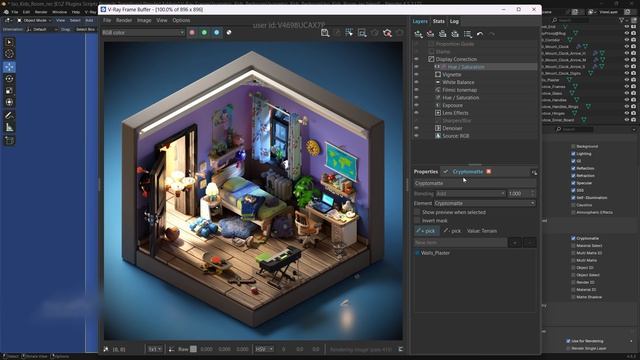This screenshot has width=640, height=360.
Task: Click the region render icon
Action: click(x=362, y=33)
